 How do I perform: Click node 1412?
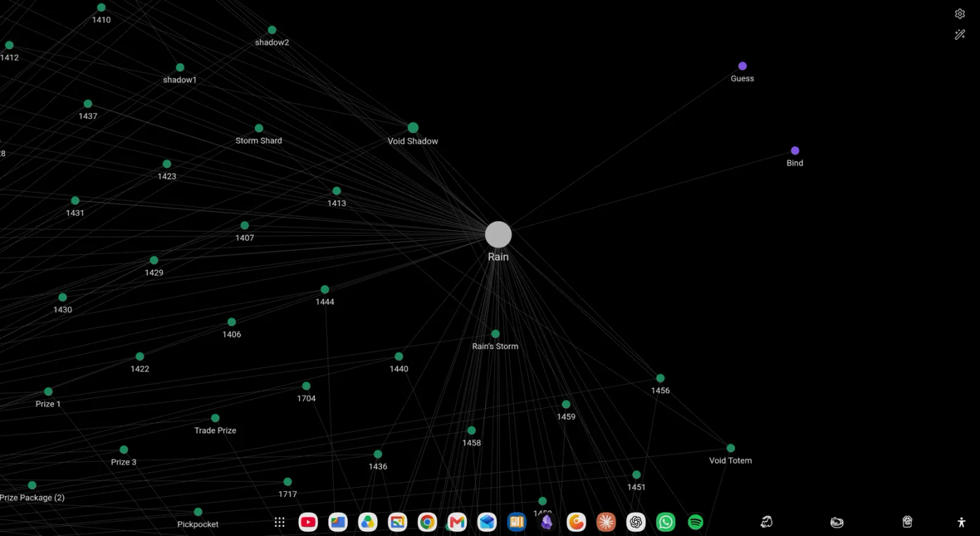[x=9, y=45]
